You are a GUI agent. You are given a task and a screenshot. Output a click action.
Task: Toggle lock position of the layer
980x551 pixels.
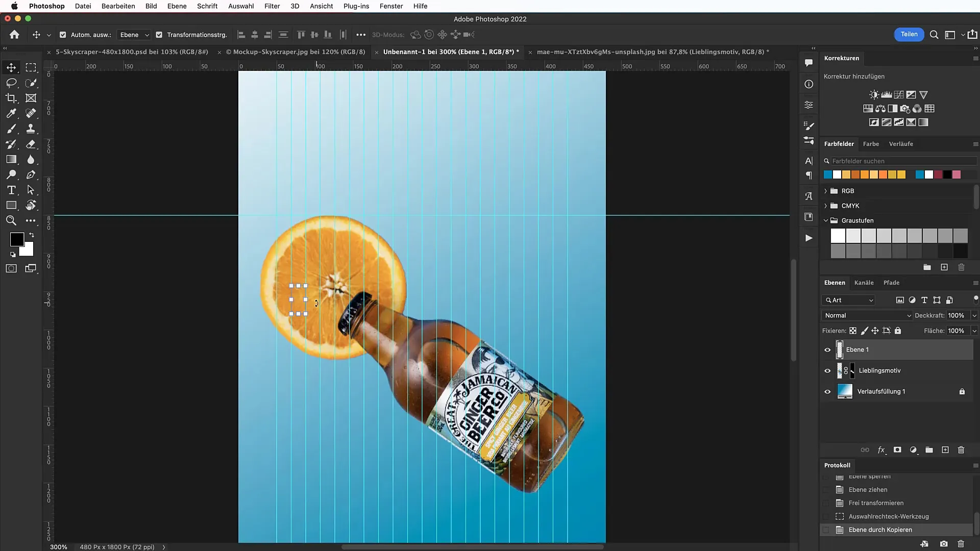[875, 331]
